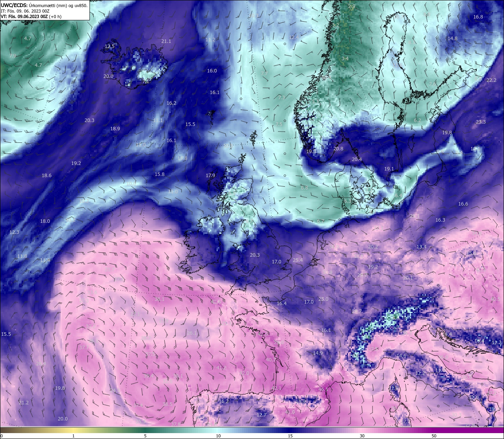The image size is (504, 439).
Task: Click the "IT: Fös. 09. 06. 2023 00Z" line
Action: point(25,11)
